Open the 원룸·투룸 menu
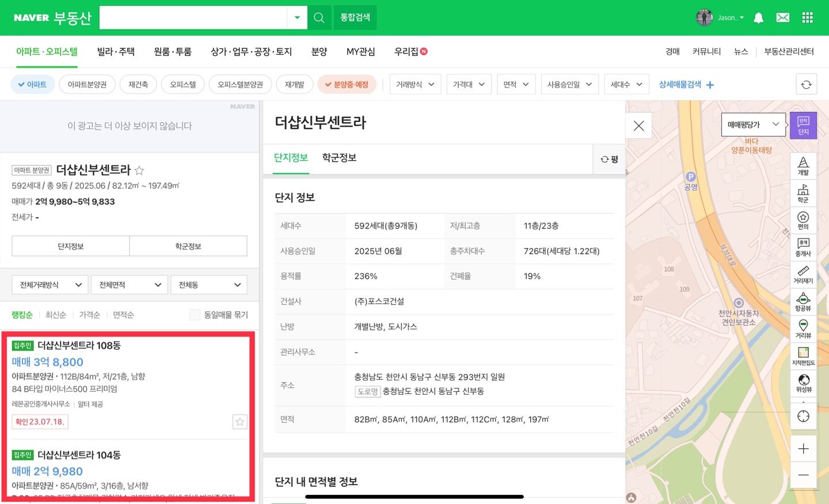Image resolution: width=829 pixels, height=504 pixels. point(173,52)
